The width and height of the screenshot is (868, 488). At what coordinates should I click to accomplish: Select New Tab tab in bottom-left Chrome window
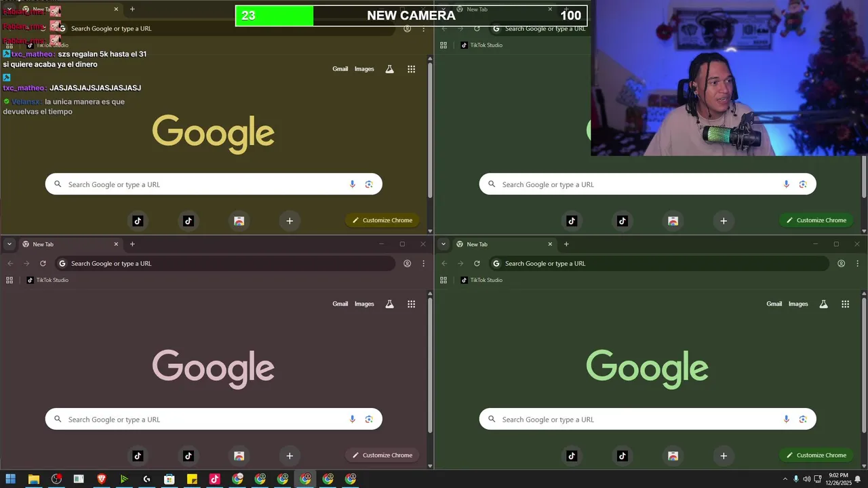pos(70,244)
